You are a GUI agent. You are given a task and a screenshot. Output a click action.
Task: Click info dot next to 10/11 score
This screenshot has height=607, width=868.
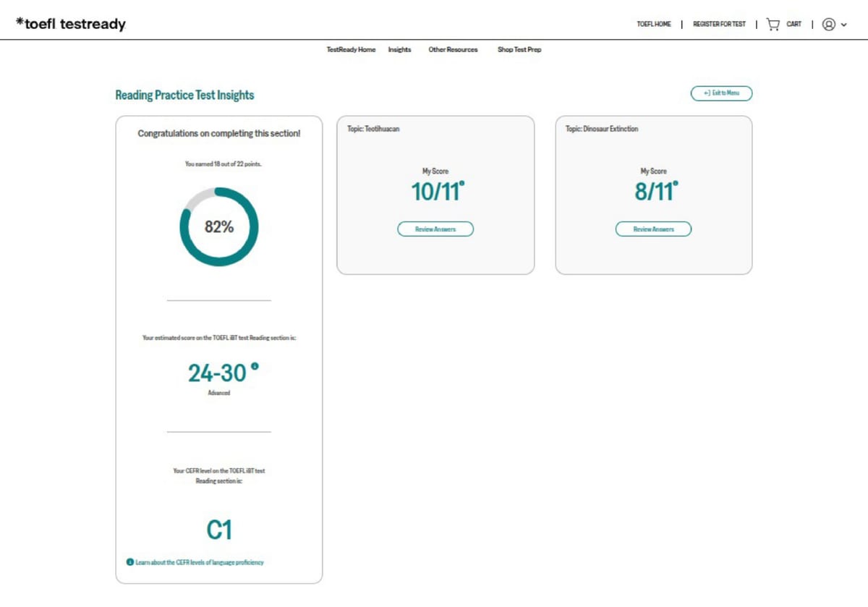(x=461, y=184)
